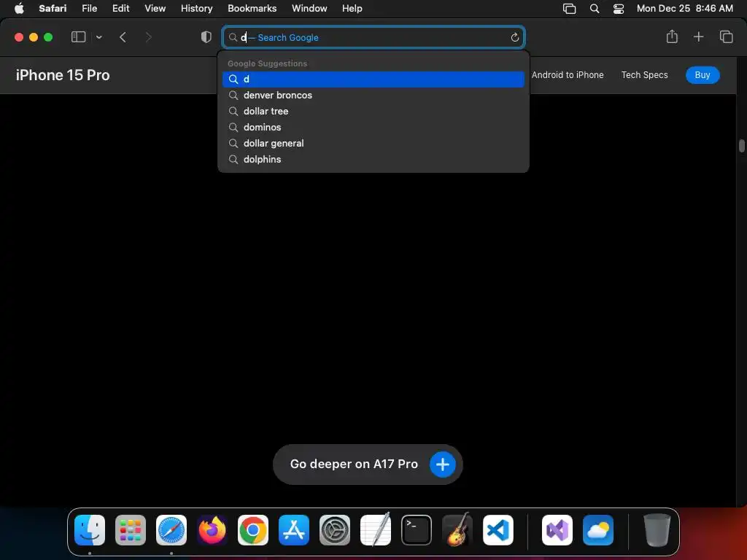This screenshot has width=747, height=560.
Task: Open the Bookmarks menu
Action: tap(252, 9)
